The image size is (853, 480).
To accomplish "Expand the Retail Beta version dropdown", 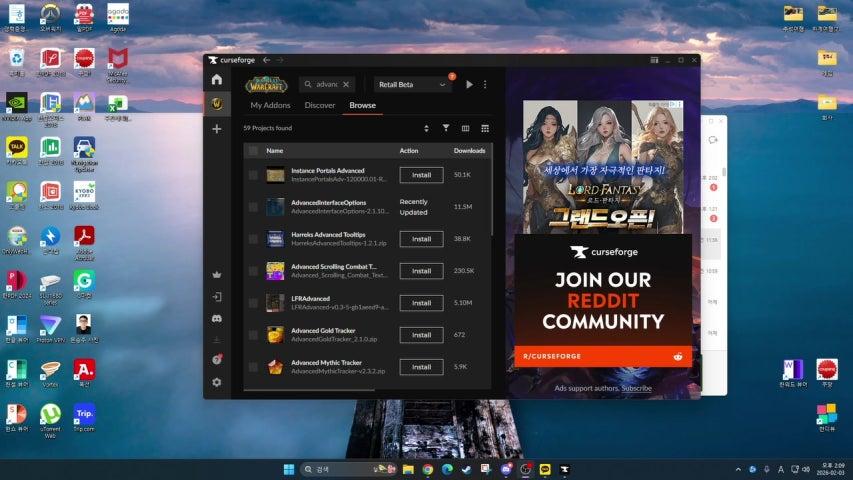I will pos(412,84).
